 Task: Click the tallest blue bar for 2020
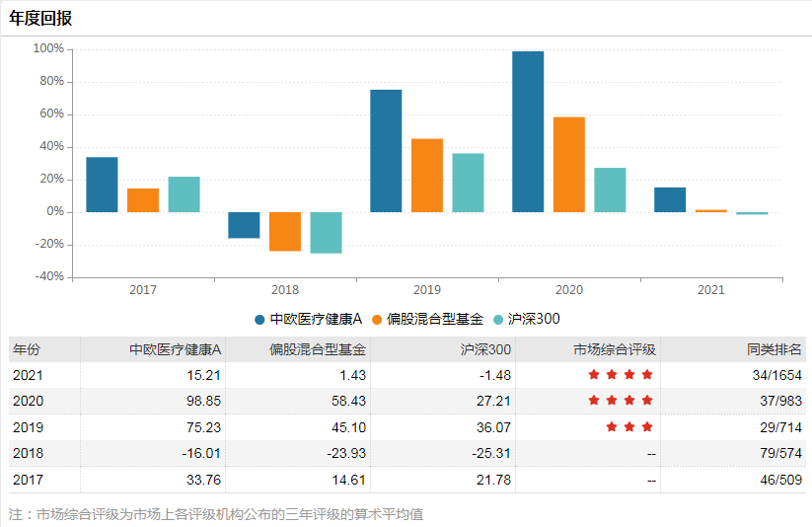point(528,131)
